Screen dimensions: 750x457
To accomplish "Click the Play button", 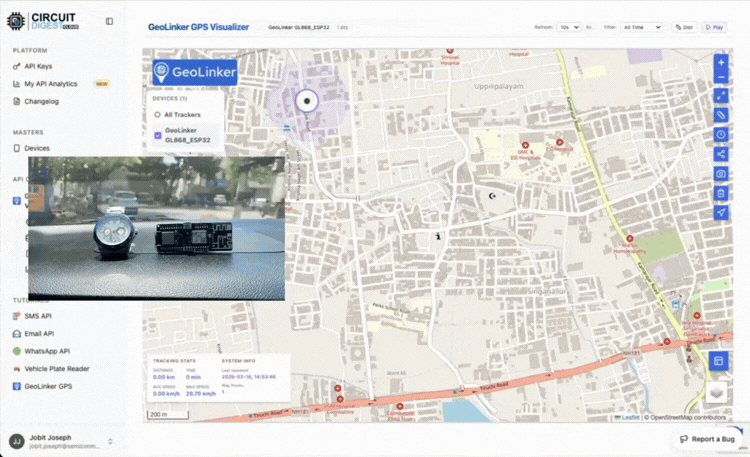I will click(x=714, y=27).
